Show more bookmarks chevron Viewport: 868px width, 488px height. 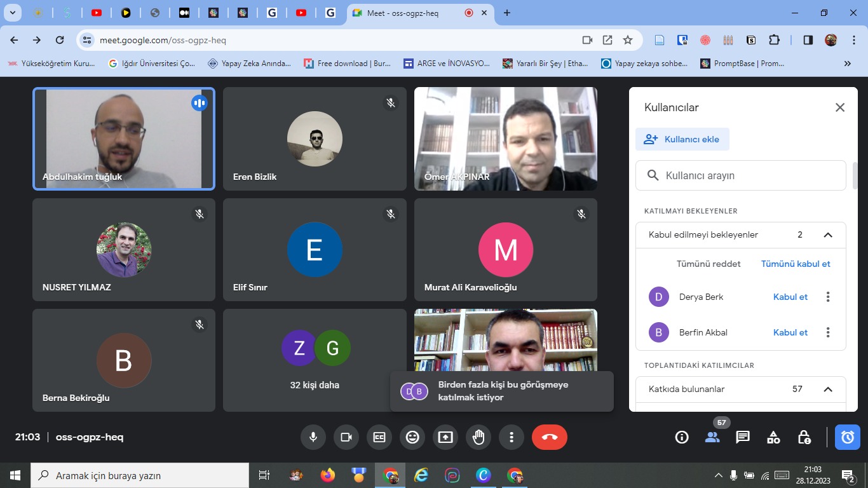click(847, 64)
